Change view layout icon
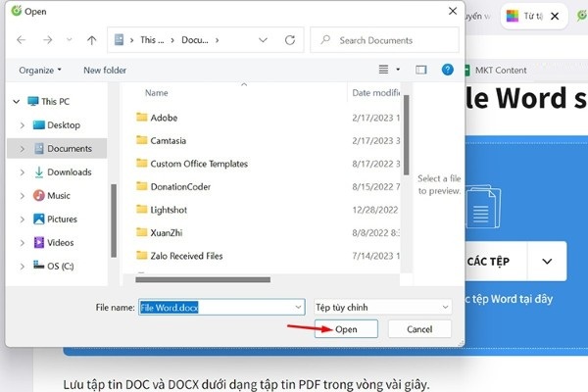588x392 pixels. pyautogui.click(x=383, y=70)
